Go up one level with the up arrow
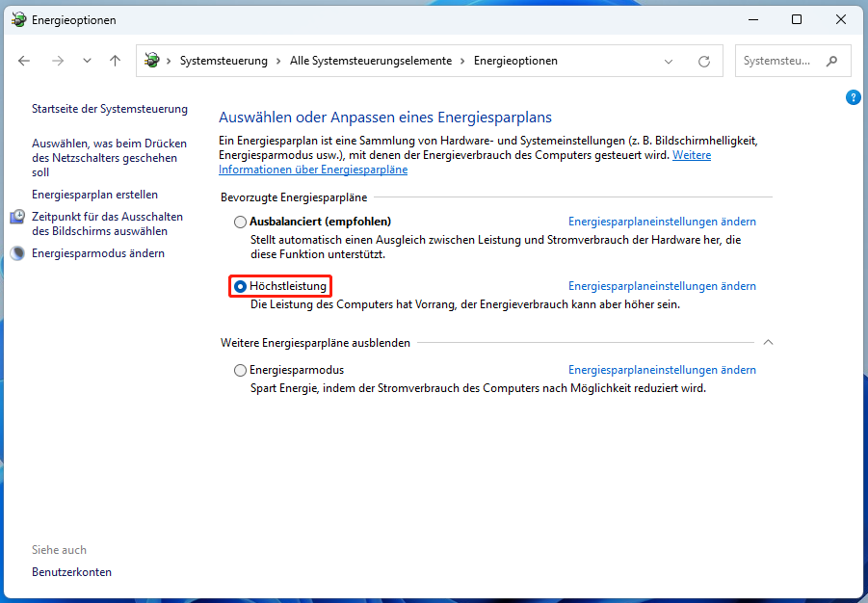The height and width of the screenshot is (603, 868). 116,61
